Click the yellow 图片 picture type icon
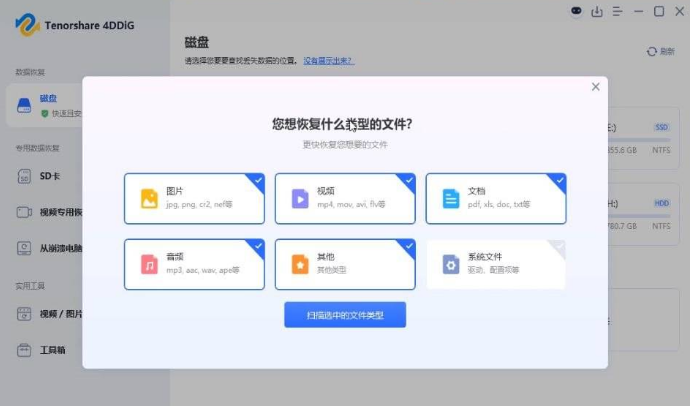Viewport: 690px width, 406px height. pyautogui.click(x=149, y=198)
